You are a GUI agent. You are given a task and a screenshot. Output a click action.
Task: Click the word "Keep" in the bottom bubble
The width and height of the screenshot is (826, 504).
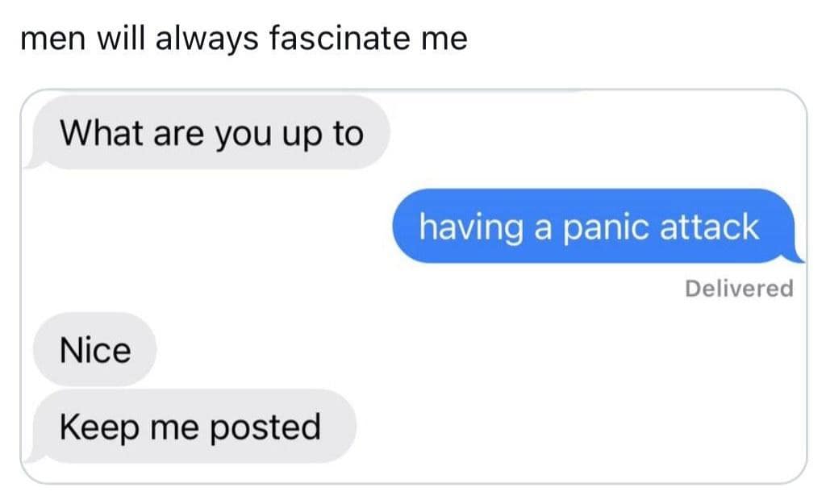click(x=99, y=427)
